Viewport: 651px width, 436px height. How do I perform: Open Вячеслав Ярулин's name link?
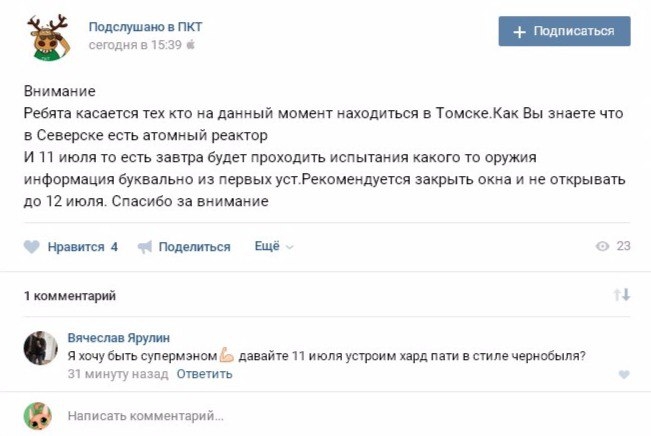coord(119,338)
